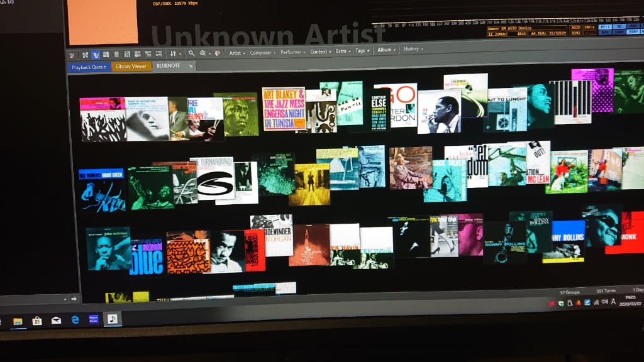
Task: Click the zoom magnifier icon with dropdown
Action: click(x=203, y=53)
